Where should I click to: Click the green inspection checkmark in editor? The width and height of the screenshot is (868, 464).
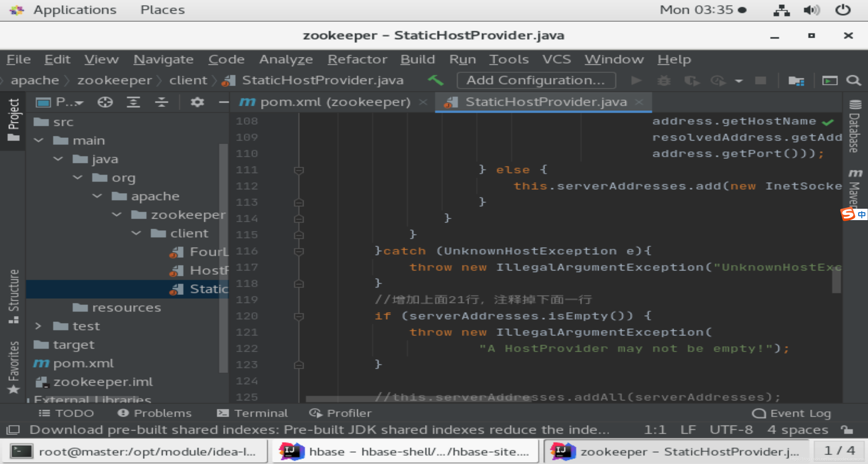828,122
